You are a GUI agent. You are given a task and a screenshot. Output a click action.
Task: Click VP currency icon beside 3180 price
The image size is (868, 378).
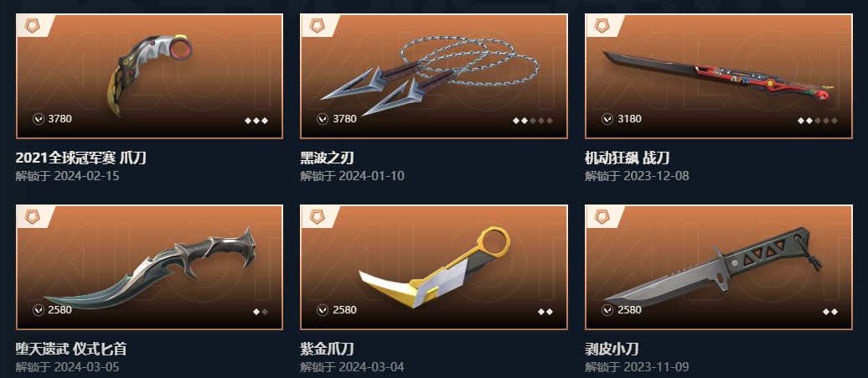click(x=607, y=118)
